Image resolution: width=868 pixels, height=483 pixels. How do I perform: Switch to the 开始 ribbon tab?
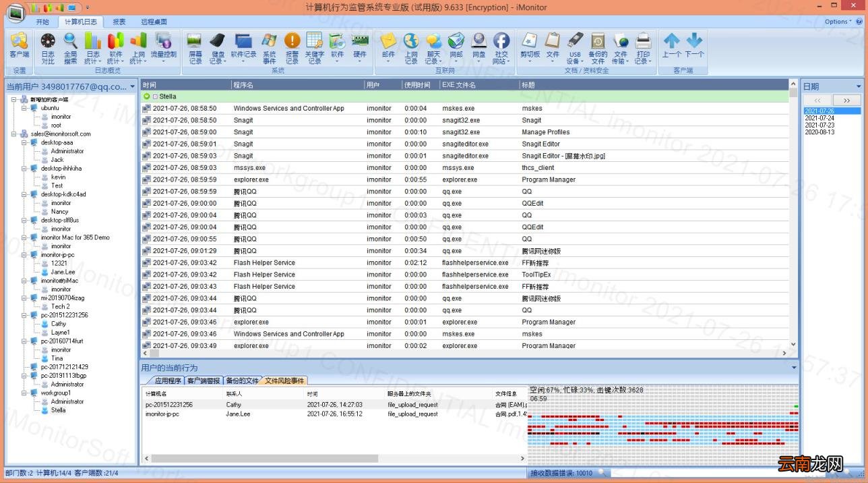click(x=42, y=22)
